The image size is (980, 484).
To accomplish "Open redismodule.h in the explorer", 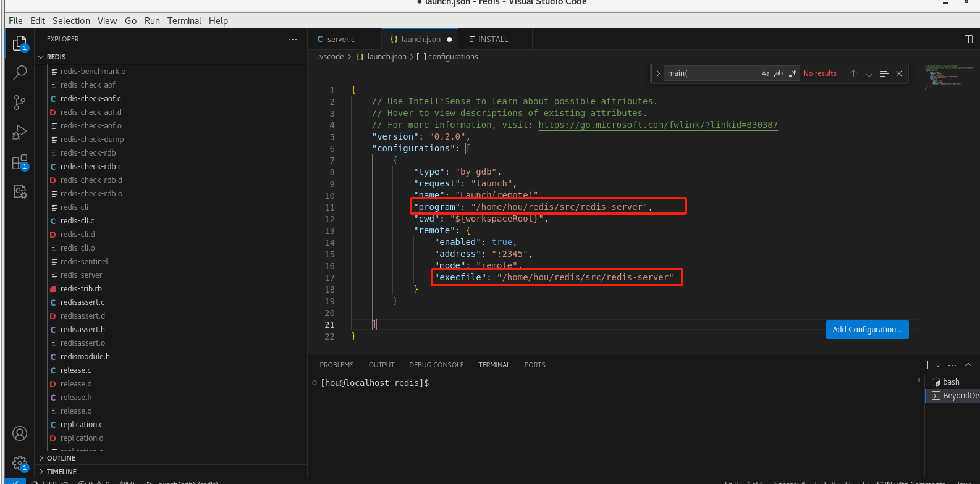I will [x=85, y=356].
